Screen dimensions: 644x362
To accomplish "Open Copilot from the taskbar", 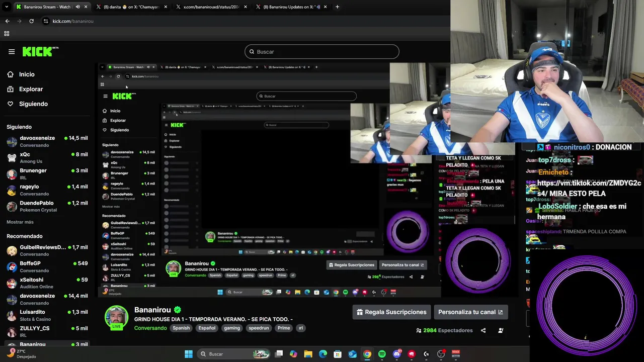I will [293, 354].
